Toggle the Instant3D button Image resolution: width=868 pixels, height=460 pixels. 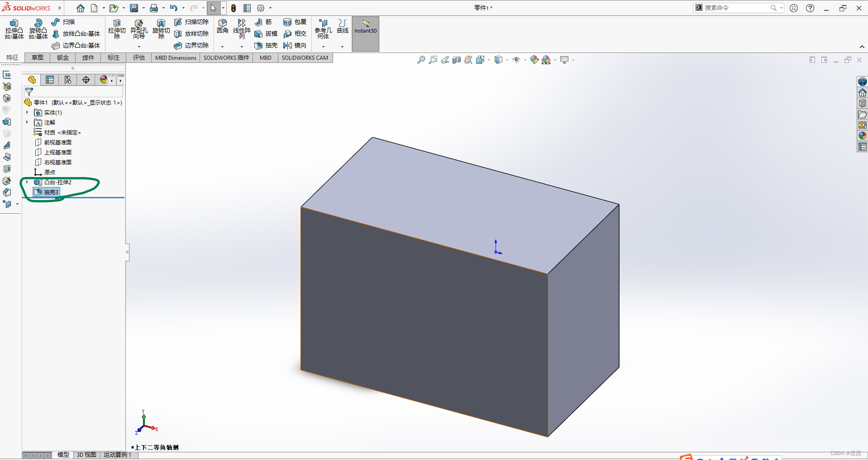point(366,34)
